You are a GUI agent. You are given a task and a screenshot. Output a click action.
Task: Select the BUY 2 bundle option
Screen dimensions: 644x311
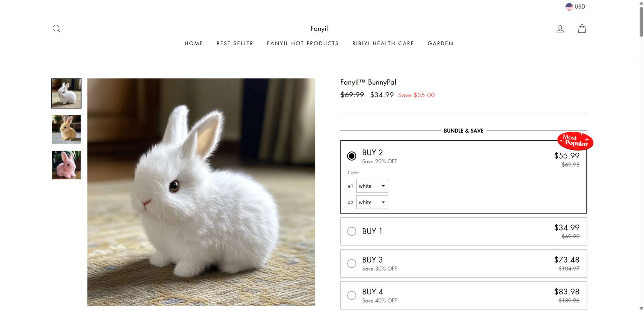(352, 156)
